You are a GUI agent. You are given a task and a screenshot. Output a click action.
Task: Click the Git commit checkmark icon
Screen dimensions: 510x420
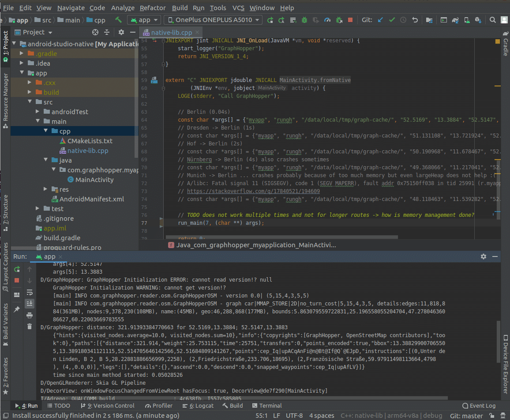point(392,20)
